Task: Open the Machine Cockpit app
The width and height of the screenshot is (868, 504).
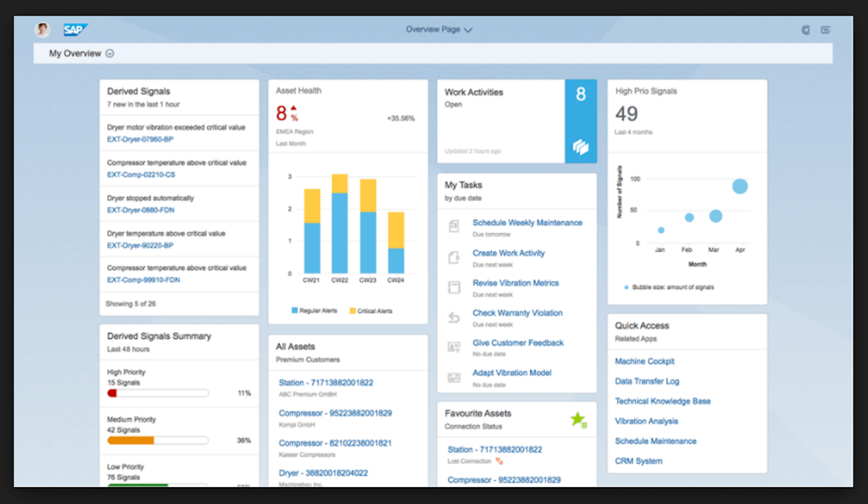Action: pyautogui.click(x=644, y=361)
